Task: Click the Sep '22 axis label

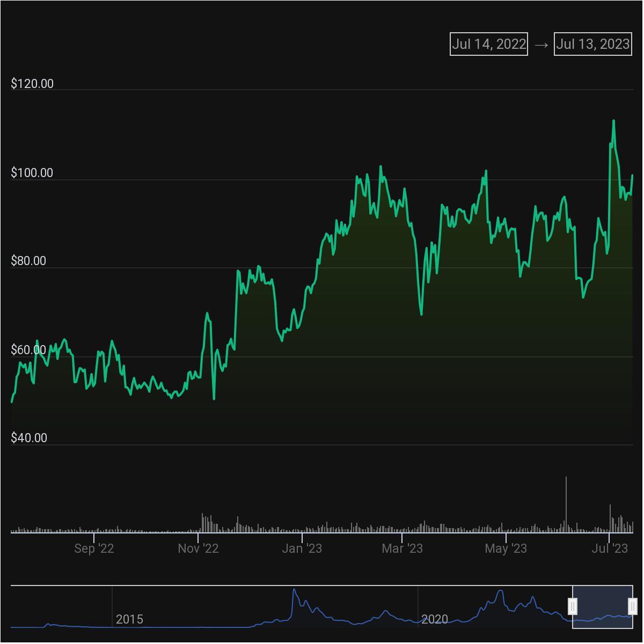Action: coord(94,548)
